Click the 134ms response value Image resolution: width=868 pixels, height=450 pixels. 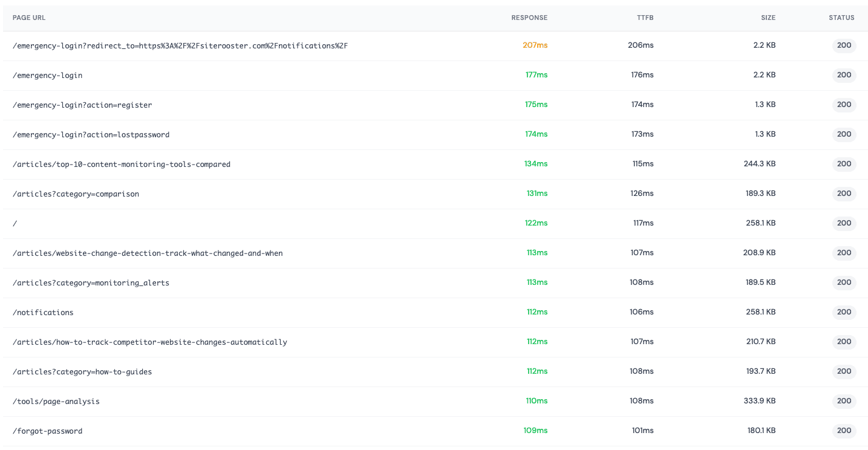(x=536, y=164)
